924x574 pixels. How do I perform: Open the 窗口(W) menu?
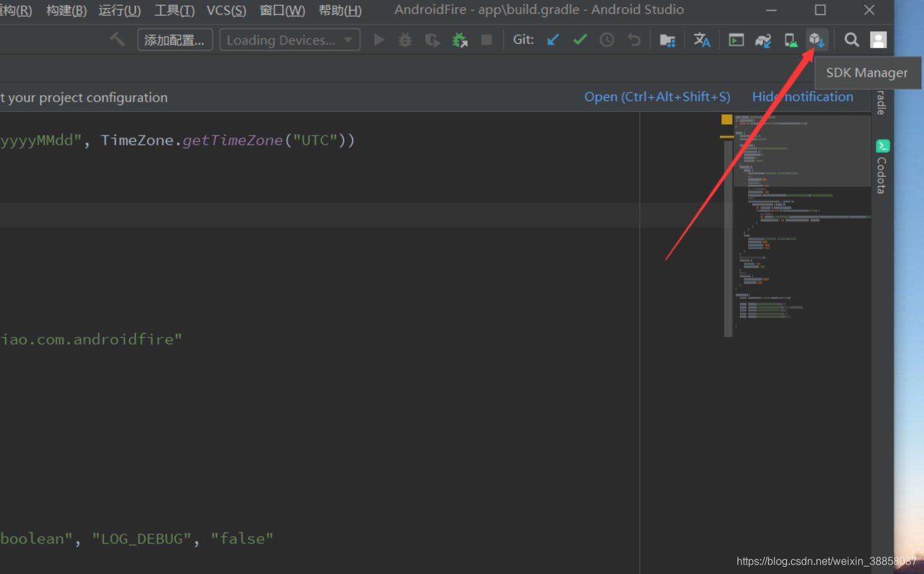[x=282, y=11]
